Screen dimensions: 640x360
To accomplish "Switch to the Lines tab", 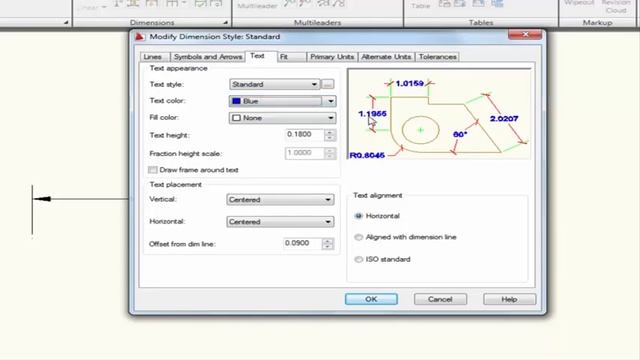I will pos(153,57).
